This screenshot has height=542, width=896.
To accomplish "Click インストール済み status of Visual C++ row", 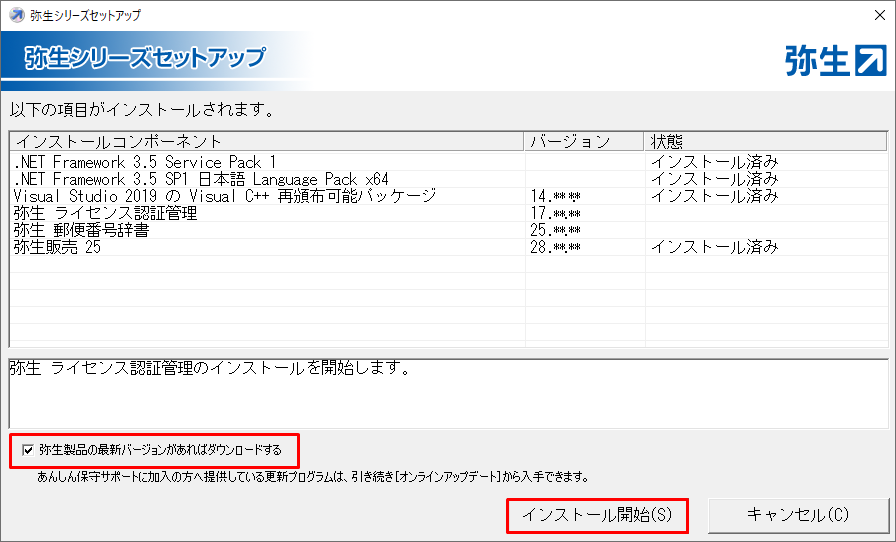I will click(x=714, y=196).
